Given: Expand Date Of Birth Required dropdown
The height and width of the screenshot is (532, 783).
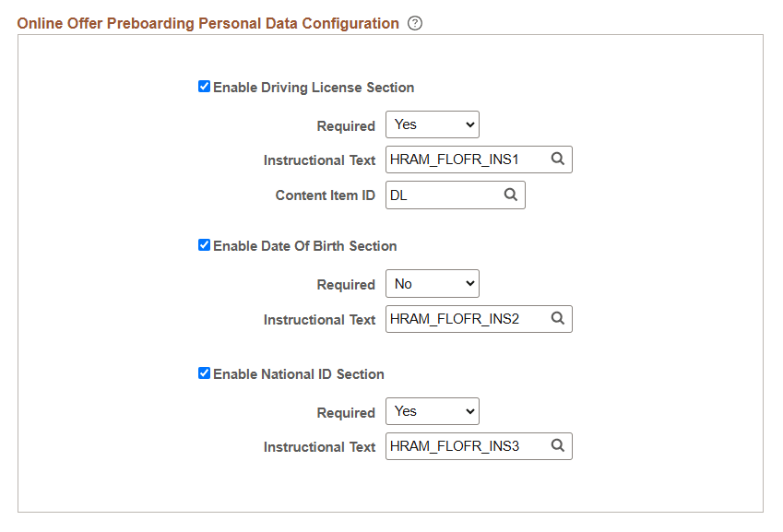Looking at the screenshot, I should 432,284.
